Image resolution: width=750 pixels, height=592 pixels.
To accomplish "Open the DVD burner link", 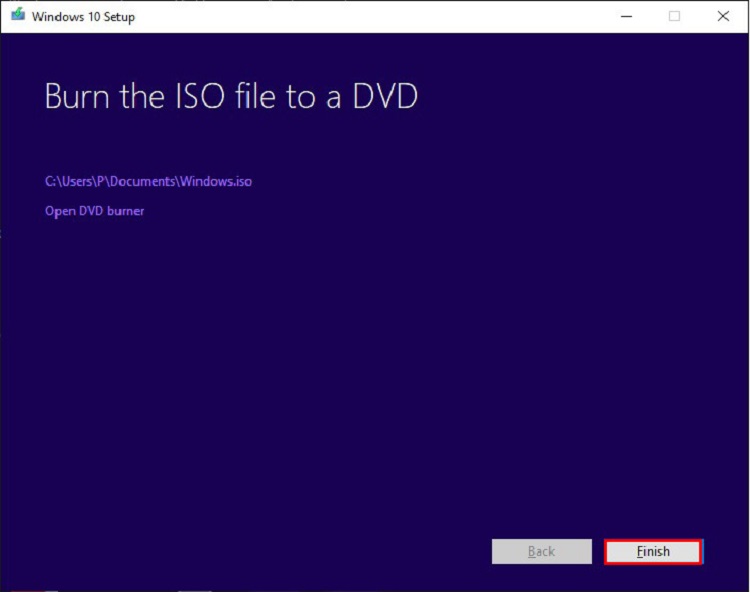I will coord(95,211).
